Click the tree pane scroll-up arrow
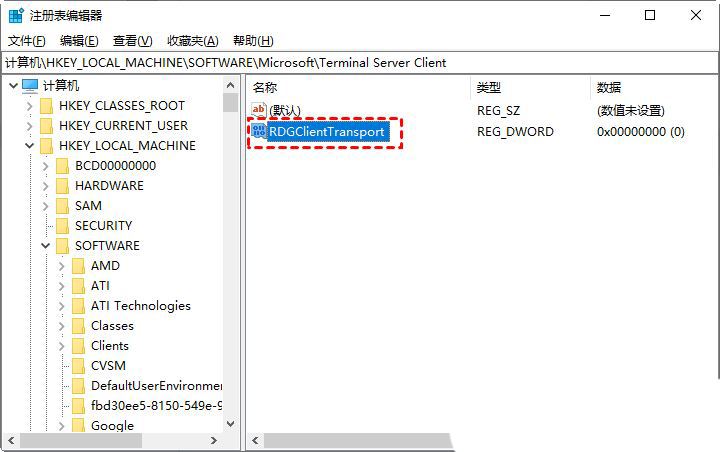 231,85
